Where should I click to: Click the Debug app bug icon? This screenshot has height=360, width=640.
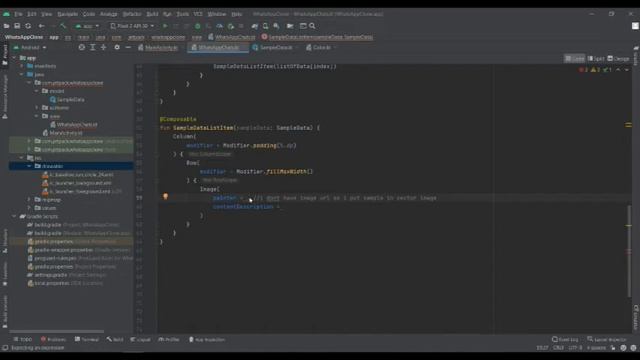pyautogui.click(x=198, y=26)
